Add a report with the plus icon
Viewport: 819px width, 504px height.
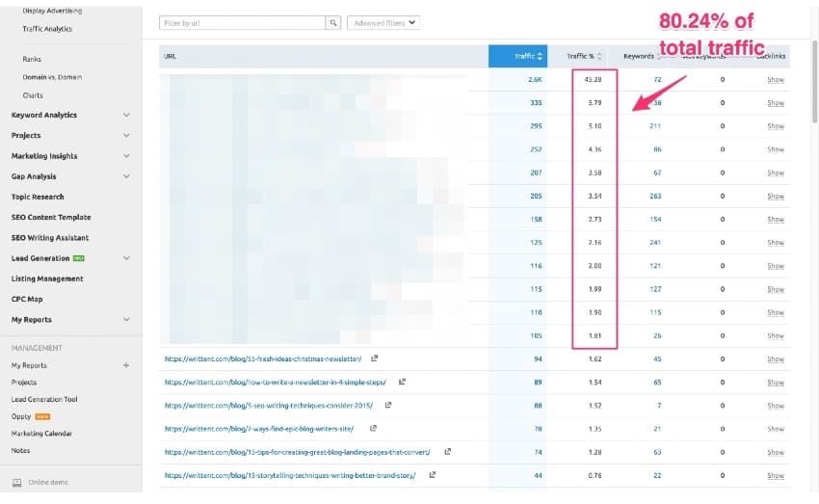126,365
